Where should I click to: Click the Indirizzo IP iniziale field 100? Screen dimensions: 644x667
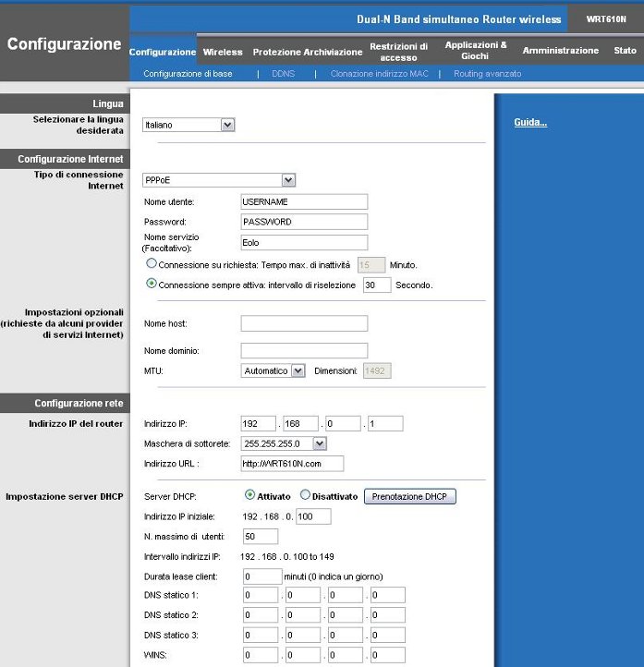coord(313,516)
